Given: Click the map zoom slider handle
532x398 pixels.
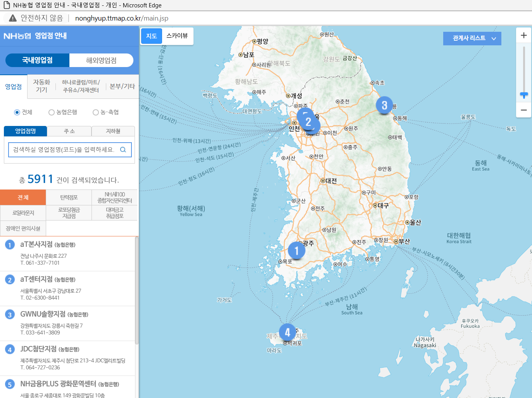Looking at the screenshot, I should tap(524, 95).
